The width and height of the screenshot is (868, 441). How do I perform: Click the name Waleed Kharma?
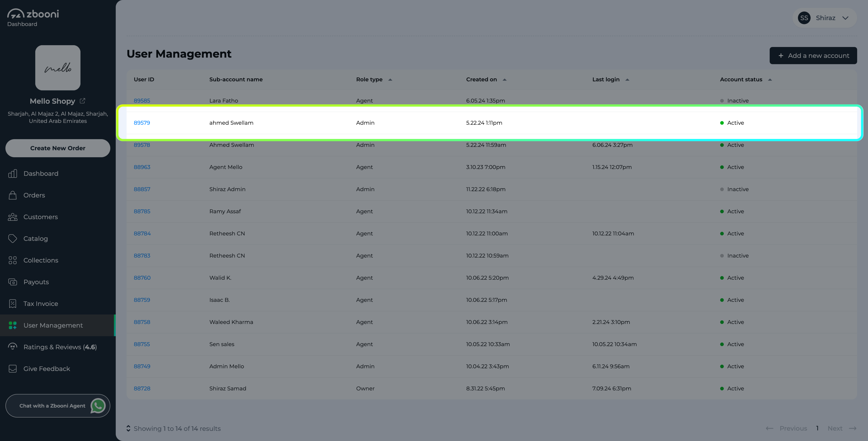[231, 322]
